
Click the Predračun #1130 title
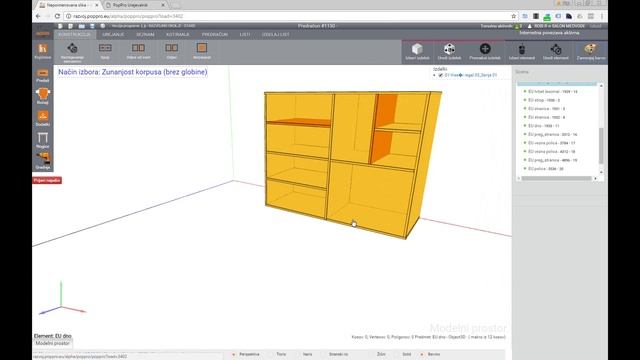[316, 26]
